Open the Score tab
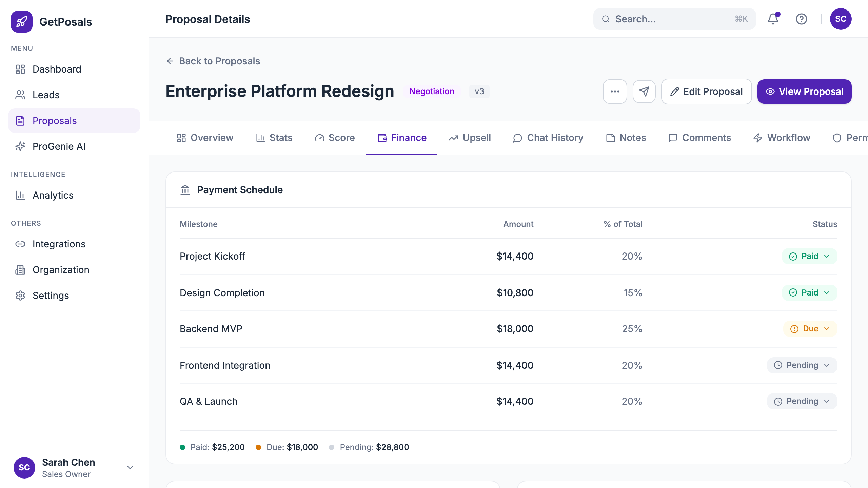868x488 pixels. click(x=335, y=138)
